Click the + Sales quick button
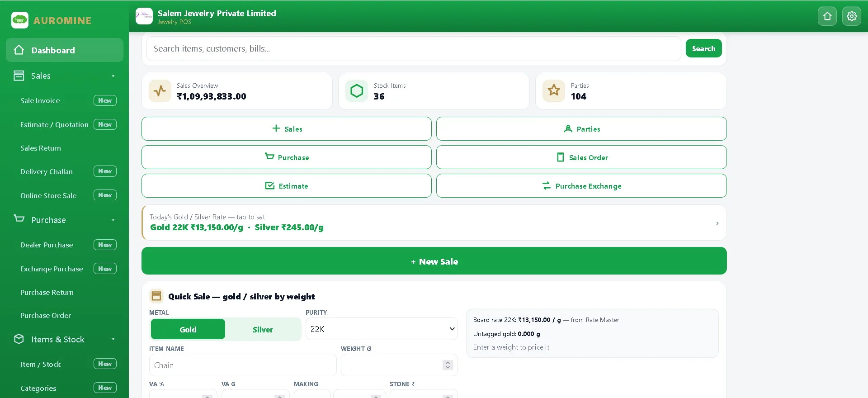Viewport: 868px width, 398px height. 287,129
